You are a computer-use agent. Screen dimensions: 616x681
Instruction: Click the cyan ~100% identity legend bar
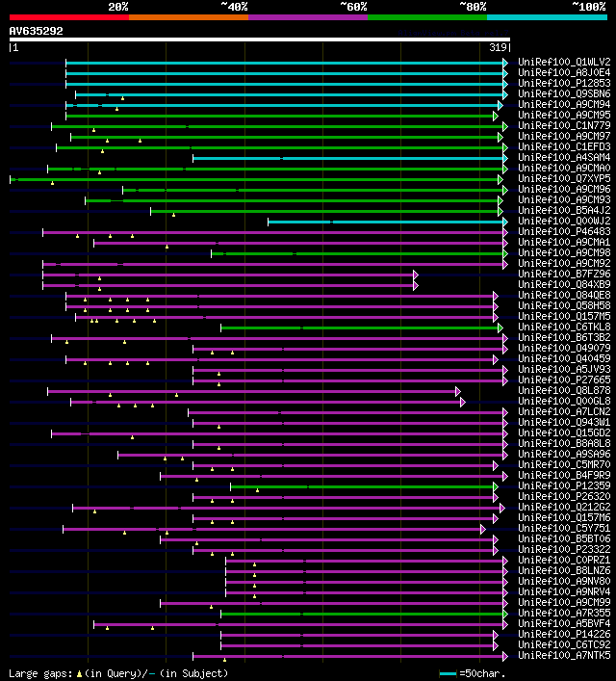click(547, 17)
